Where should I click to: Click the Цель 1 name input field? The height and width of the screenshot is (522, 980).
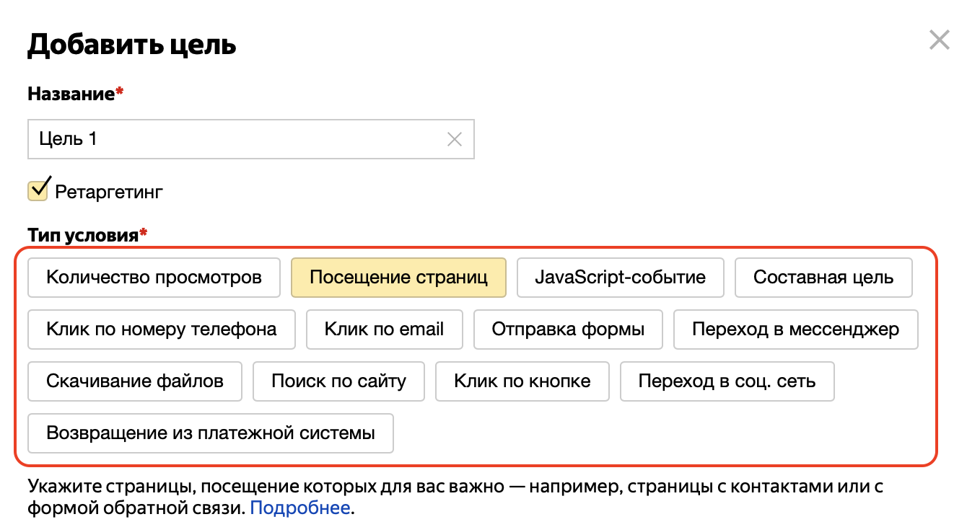point(250,139)
